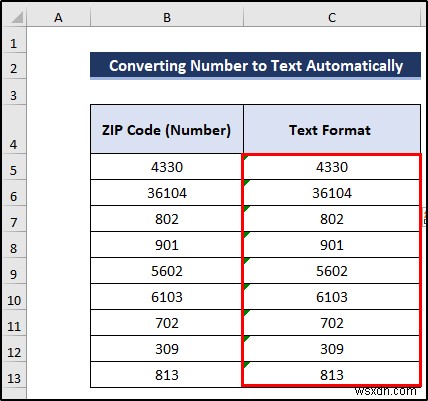Select row 13 header

click(14, 378)
